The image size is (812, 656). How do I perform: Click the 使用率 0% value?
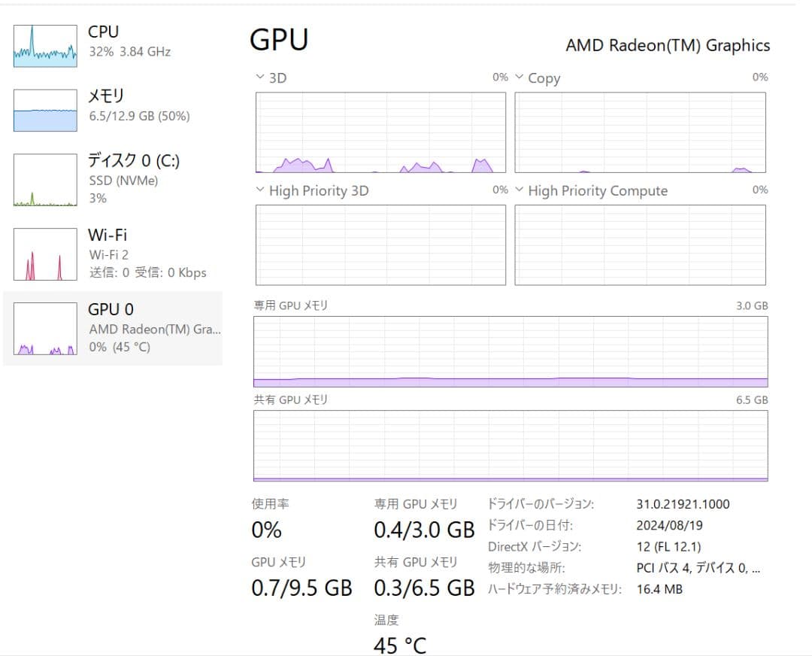[x=265, y=530]
